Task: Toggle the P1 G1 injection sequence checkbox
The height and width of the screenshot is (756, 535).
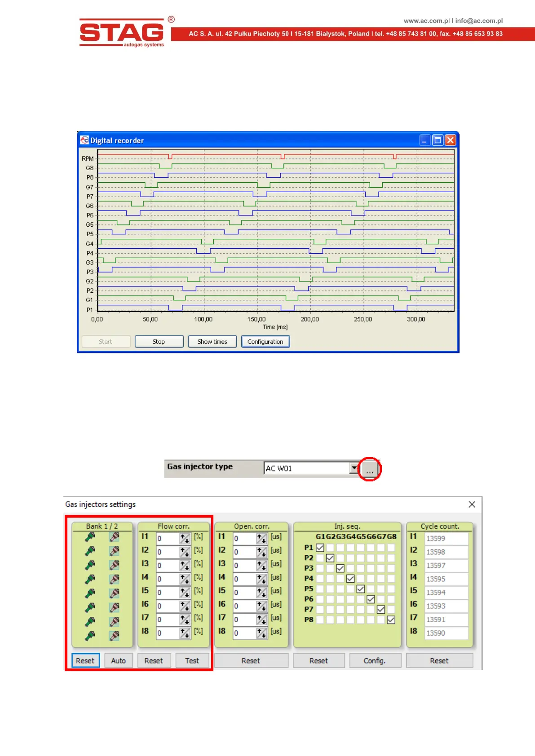Action: (x=320, y=548)
